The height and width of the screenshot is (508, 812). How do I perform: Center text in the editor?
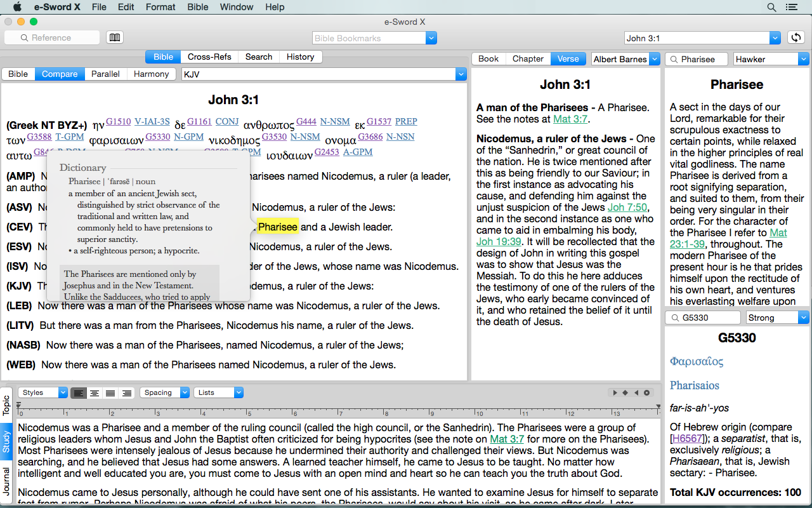pos(95,393)
